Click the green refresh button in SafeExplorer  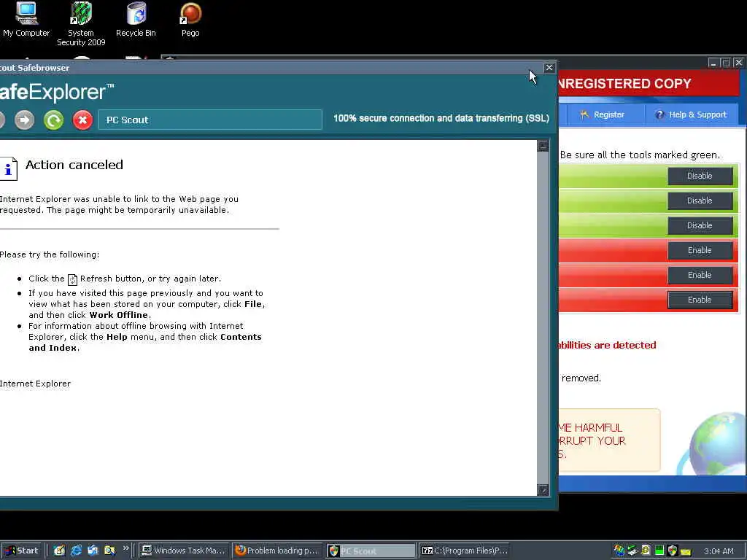click(x=54, y=120)
